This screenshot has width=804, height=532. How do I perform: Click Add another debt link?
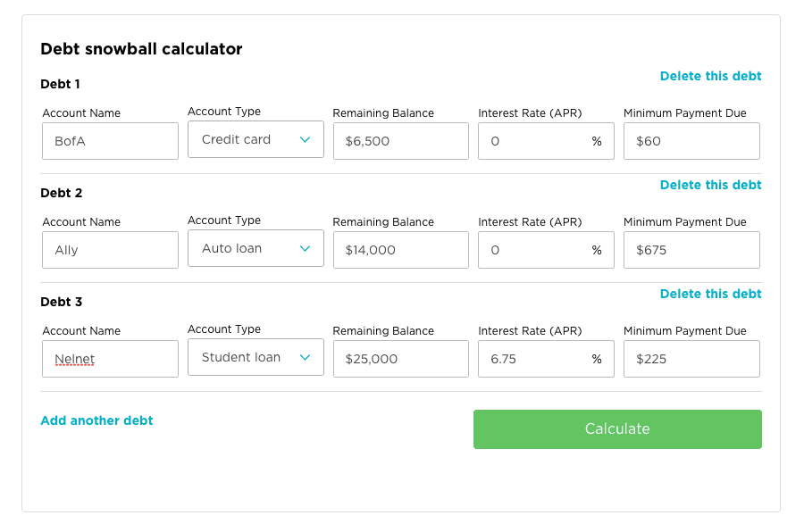pos(96,420)
